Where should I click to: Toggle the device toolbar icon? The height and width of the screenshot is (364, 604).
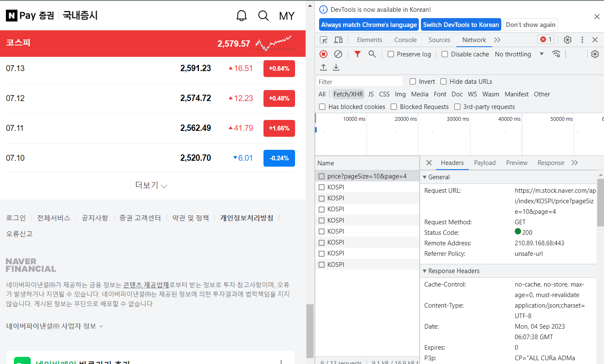pyautogui.click(x=338, y=40)
